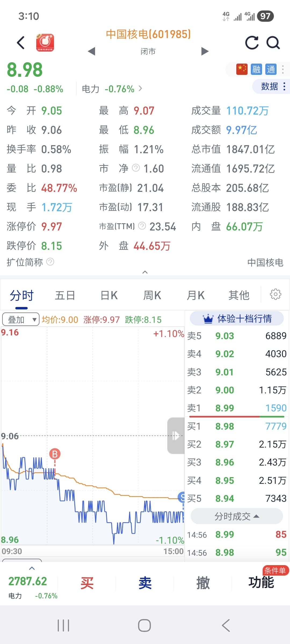This screenshot has width=290, height=644.
Task: Tap the China flag badge
Action: pyautogui.click(x=242, y=69)
